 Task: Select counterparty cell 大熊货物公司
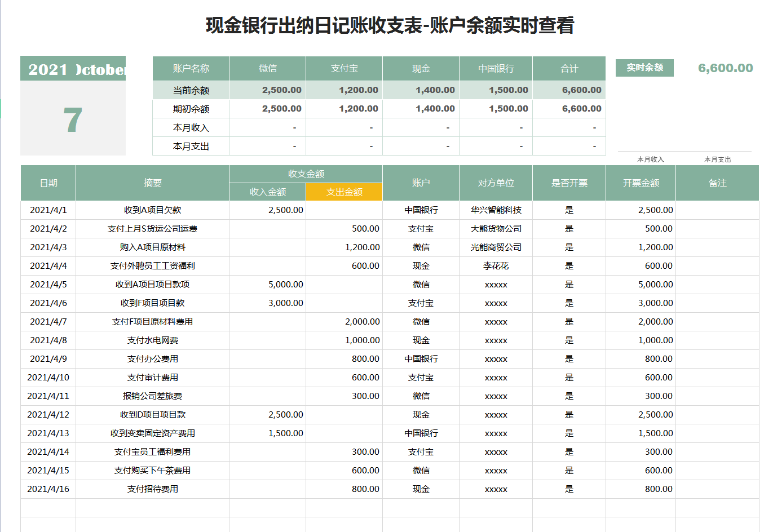496,229
